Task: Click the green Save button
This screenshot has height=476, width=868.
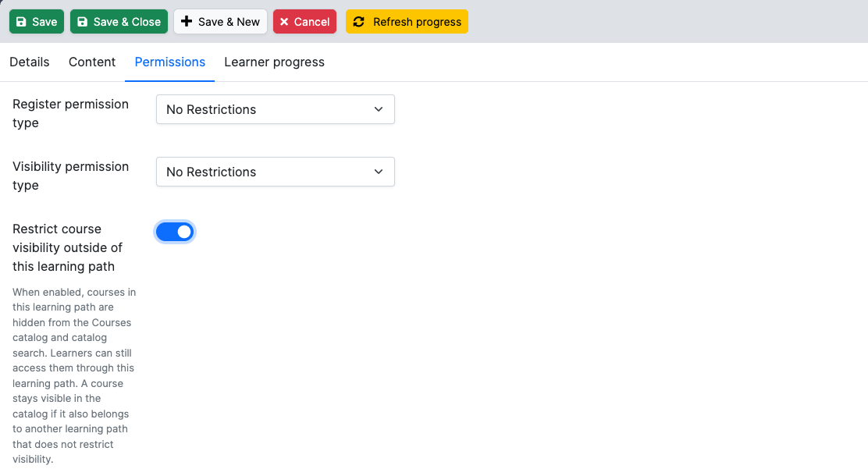Action: coord(37,22)
